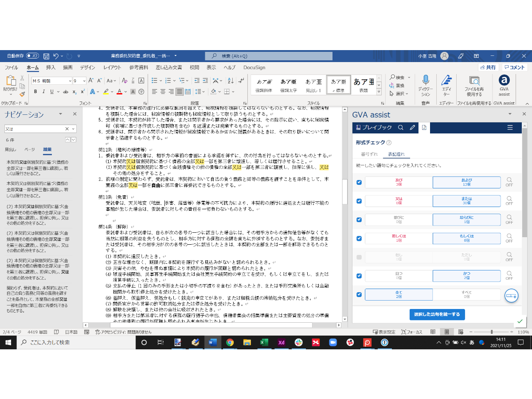Click the pencil icon in GVA assist toolbar
532x399 pixels.
click(x=412, y=128)
